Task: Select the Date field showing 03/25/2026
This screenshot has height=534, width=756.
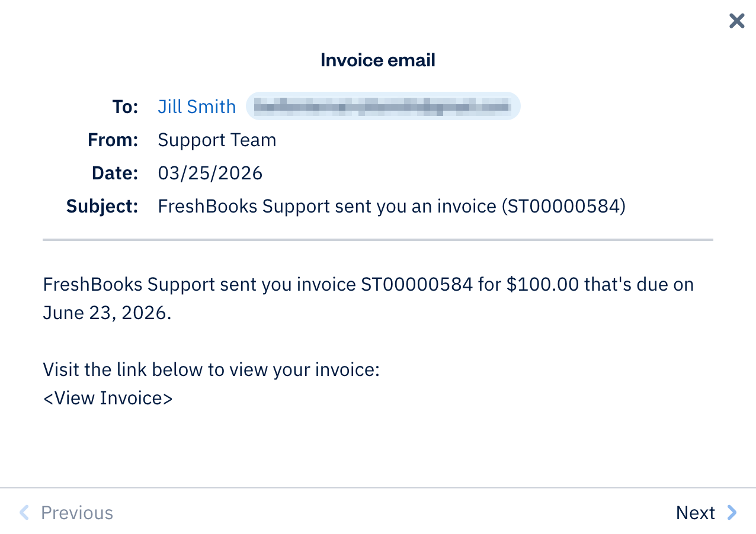Action: pos(210,173)
